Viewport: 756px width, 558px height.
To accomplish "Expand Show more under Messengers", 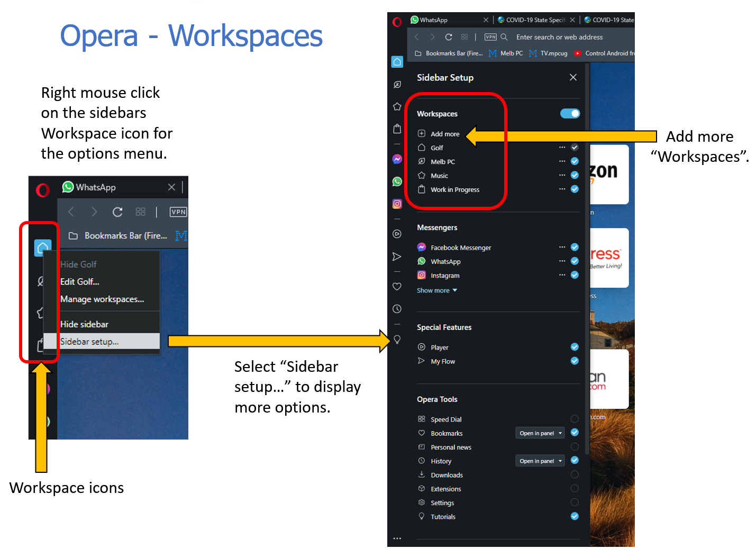I will pyautogui.click(x=436, y=290).
